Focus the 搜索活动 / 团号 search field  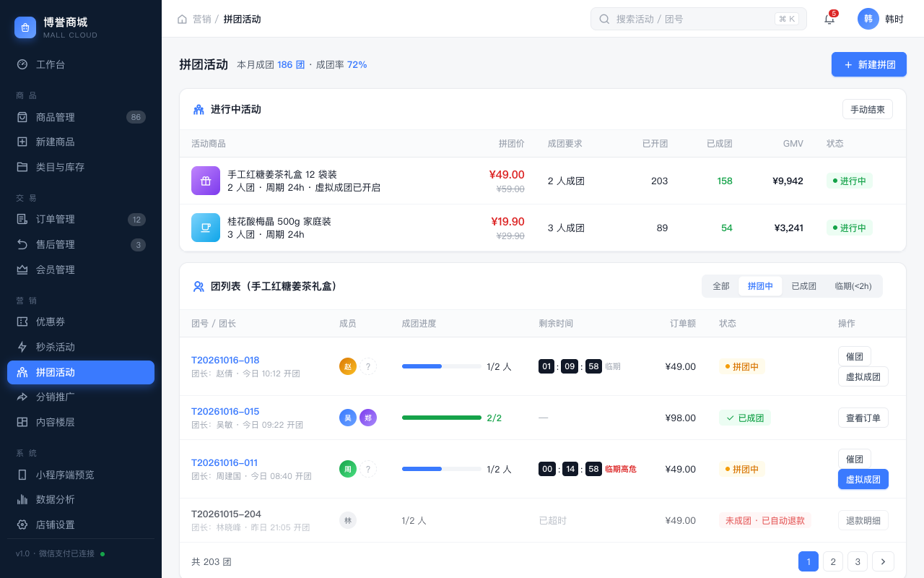click(699, 19)
